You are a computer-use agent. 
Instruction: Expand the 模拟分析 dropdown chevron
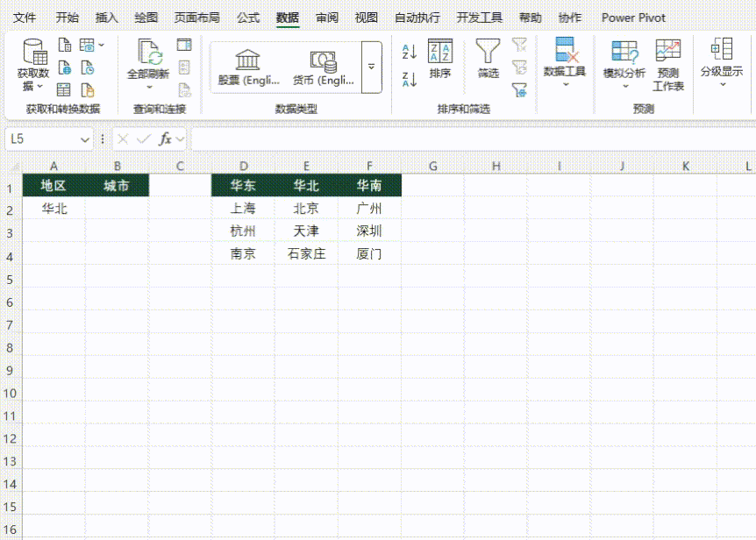pos(625,86)
